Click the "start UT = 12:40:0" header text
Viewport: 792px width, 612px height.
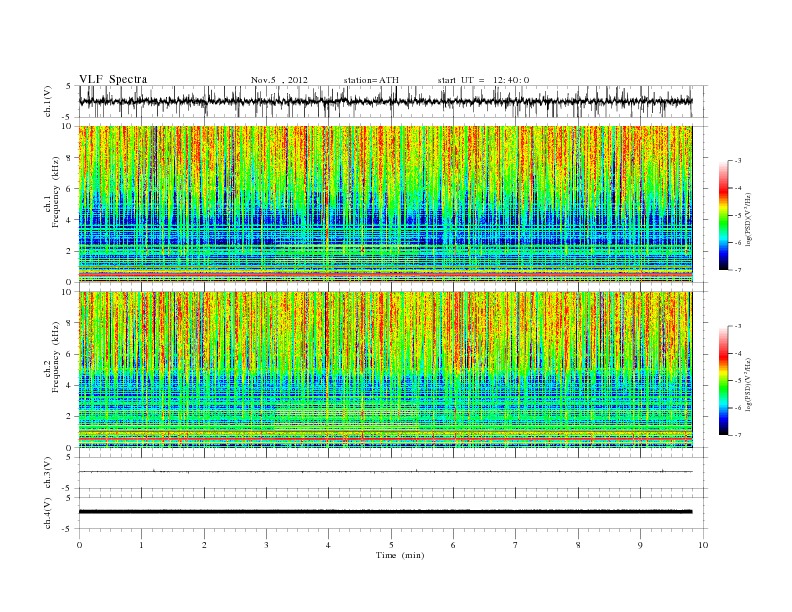(483, 80)
